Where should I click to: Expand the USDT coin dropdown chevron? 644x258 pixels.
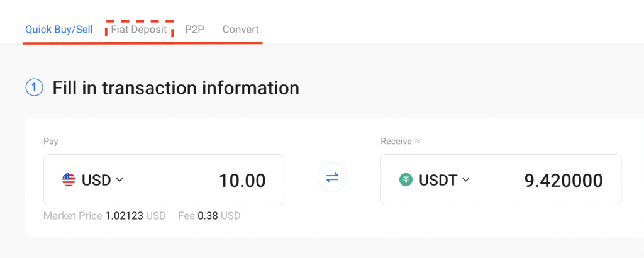coord(466,180)
